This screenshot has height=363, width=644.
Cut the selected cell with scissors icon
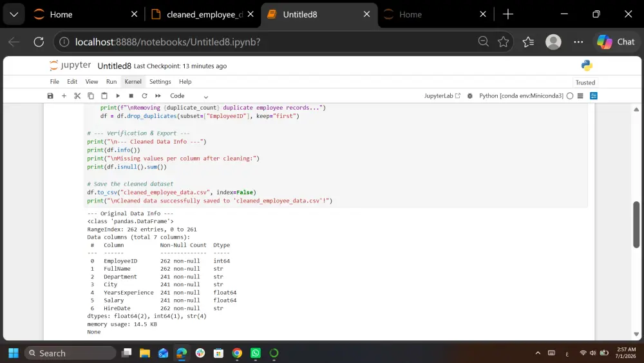point(77,96)
